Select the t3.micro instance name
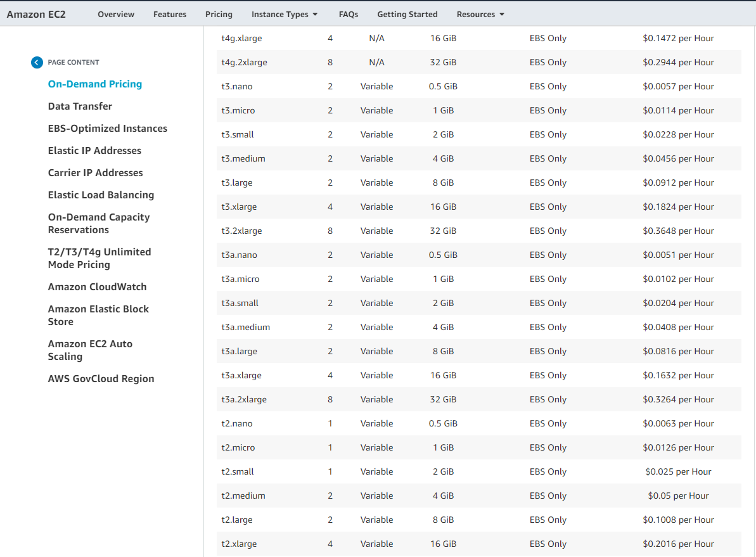This screenshot has height=557, width=756. coord(238,110)
